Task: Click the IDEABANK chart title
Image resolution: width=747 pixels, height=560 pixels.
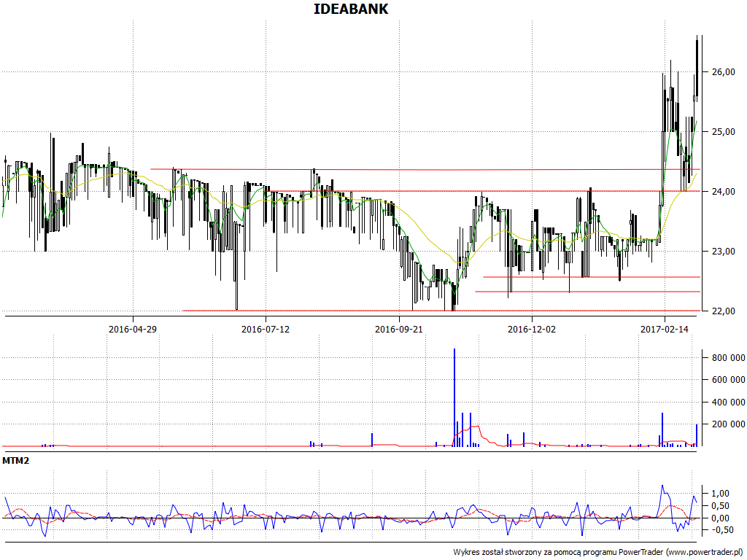Action: click(x=351, y=9)
